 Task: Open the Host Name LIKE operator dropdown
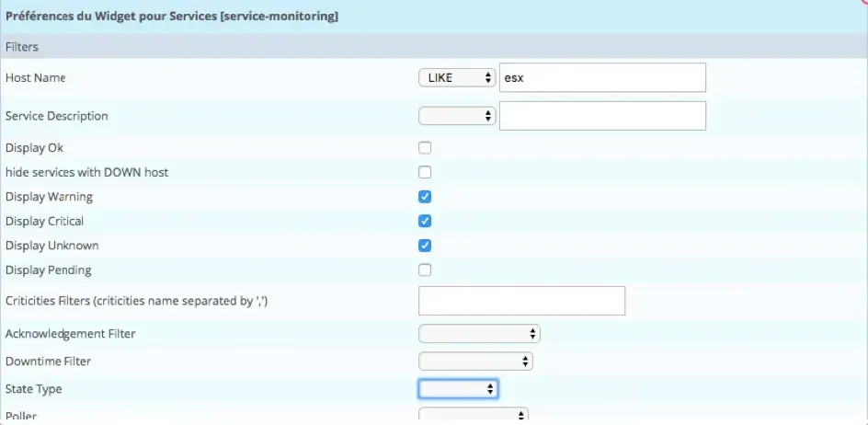457,77
